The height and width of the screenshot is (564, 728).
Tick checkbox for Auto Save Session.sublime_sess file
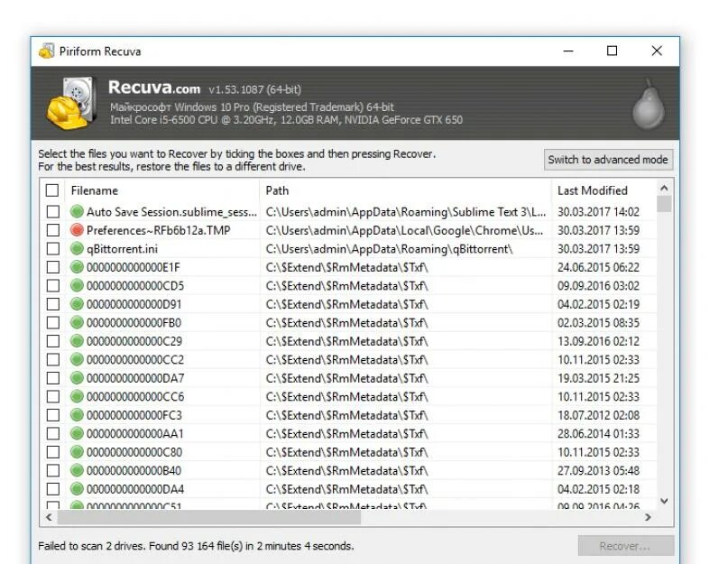pos(53,212)
